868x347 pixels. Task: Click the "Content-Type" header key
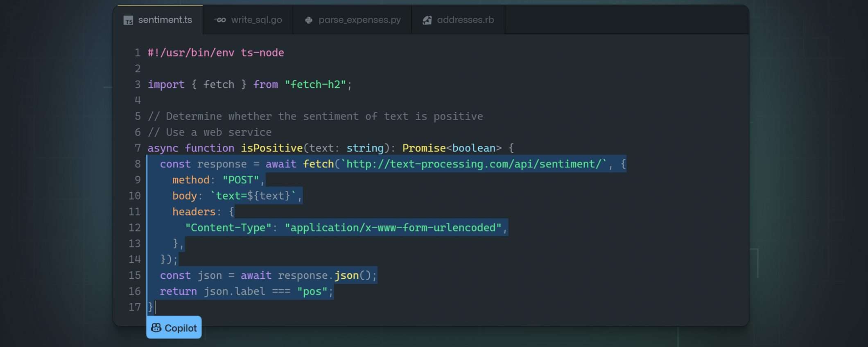(228, 228)
